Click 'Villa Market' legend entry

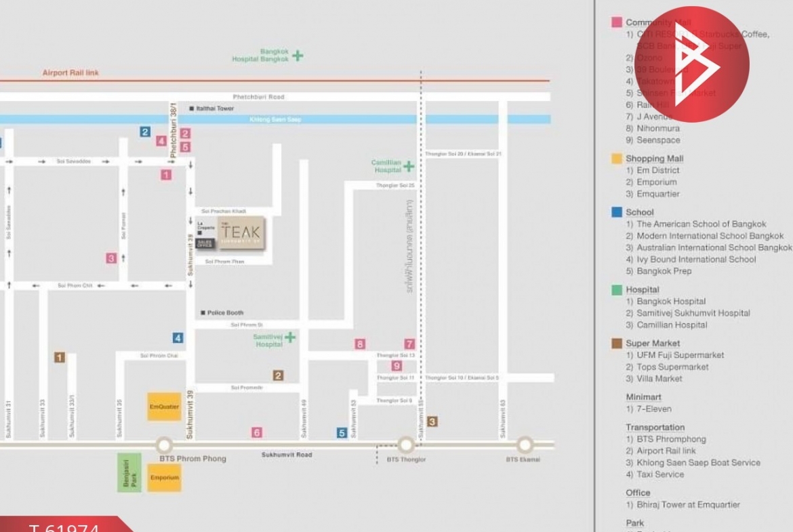(659, 378)
